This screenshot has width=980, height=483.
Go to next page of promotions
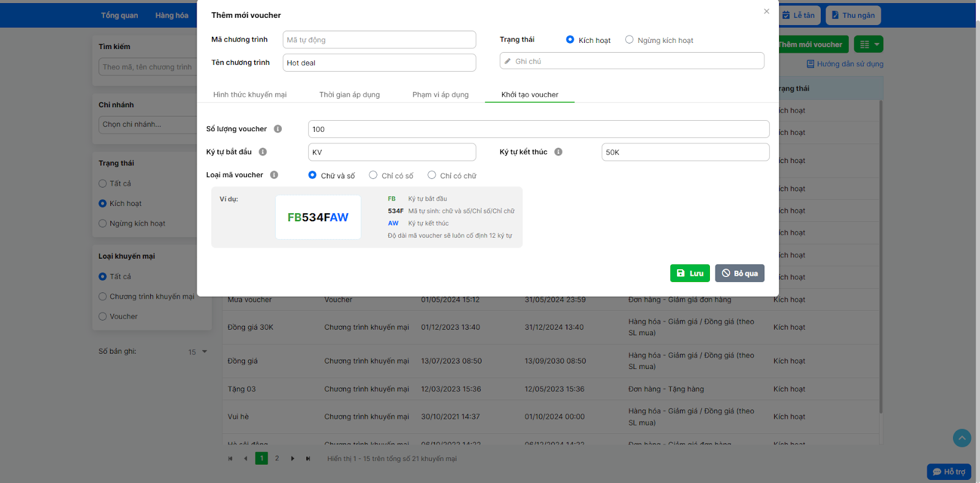click(x=293, y=458)
